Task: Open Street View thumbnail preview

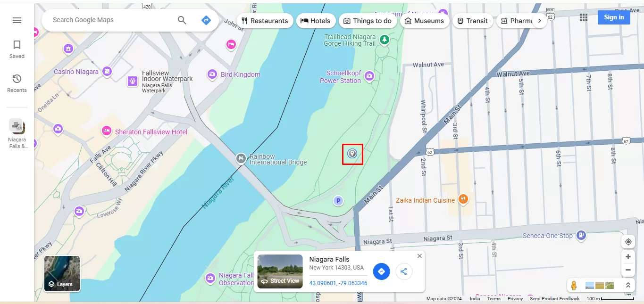Action: (280, 271)
